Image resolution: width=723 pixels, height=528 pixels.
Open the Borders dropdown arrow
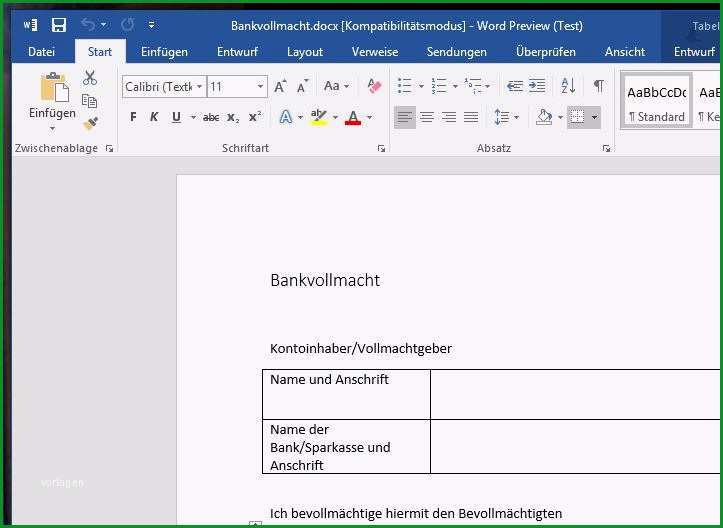[x=594, y=117]
